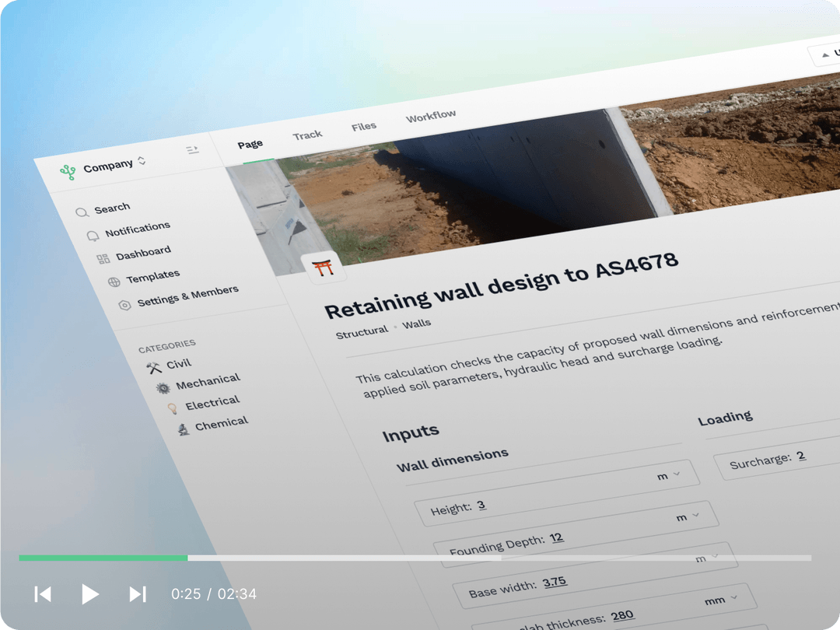
Task: Open the slab thickness mm unit dropdown
Action: coord(719,600)
